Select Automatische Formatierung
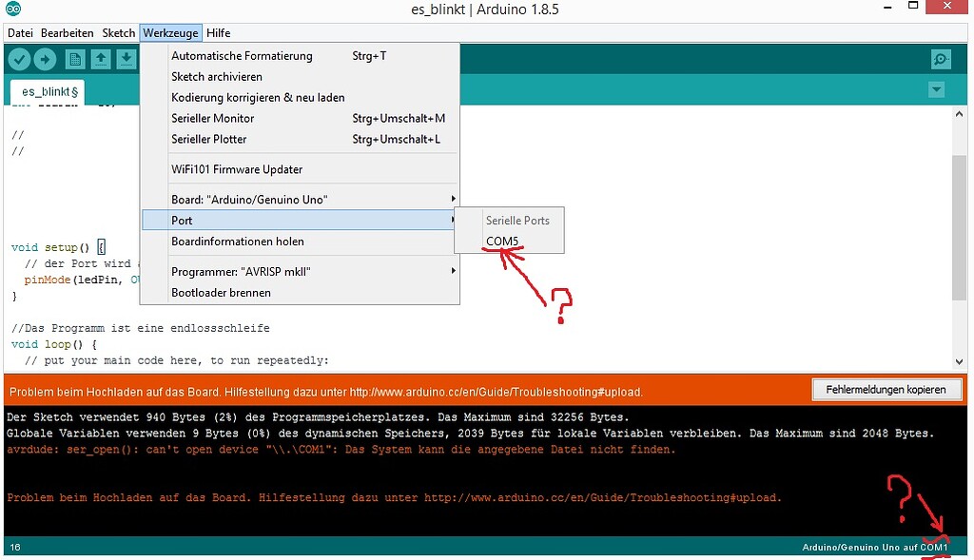 click(301, 56)
